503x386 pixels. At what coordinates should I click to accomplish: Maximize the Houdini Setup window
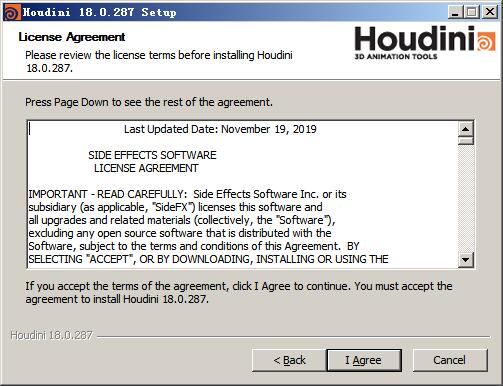[x=472, y=12]
